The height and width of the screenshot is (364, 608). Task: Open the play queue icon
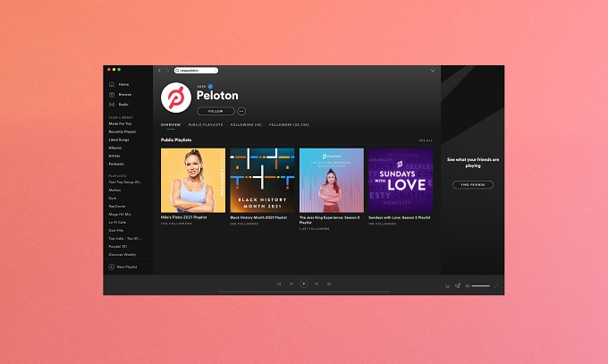tap(447, 286)
